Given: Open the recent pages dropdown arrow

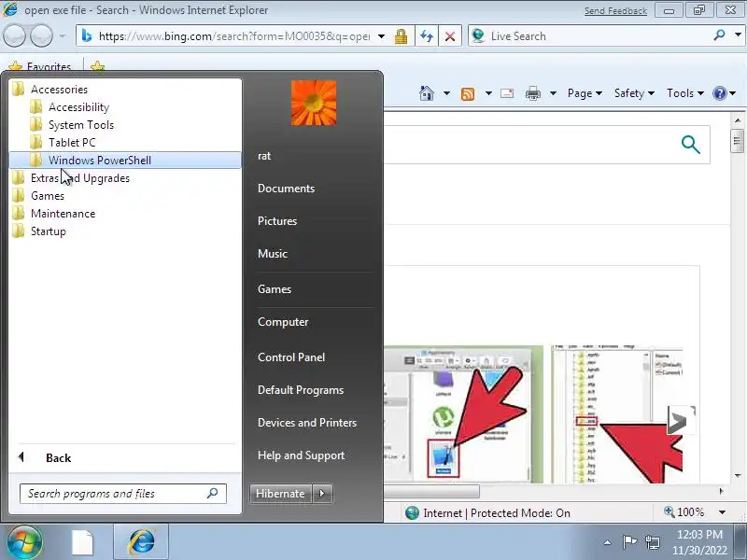Looking at the screenshot, I should point(63,35).
